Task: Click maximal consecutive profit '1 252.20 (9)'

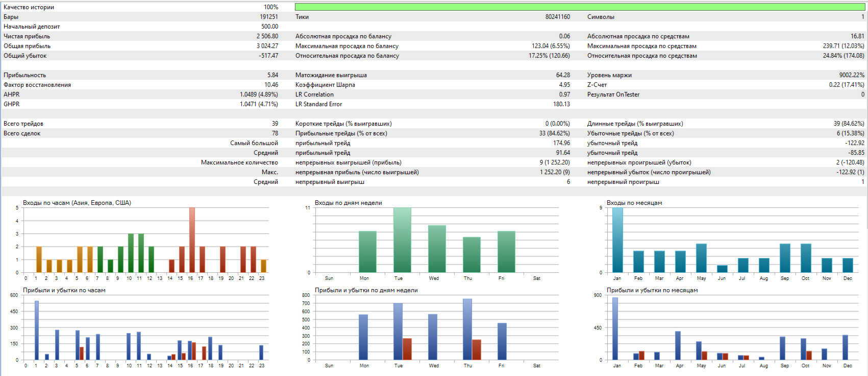Action: click(x=555, y=172)
